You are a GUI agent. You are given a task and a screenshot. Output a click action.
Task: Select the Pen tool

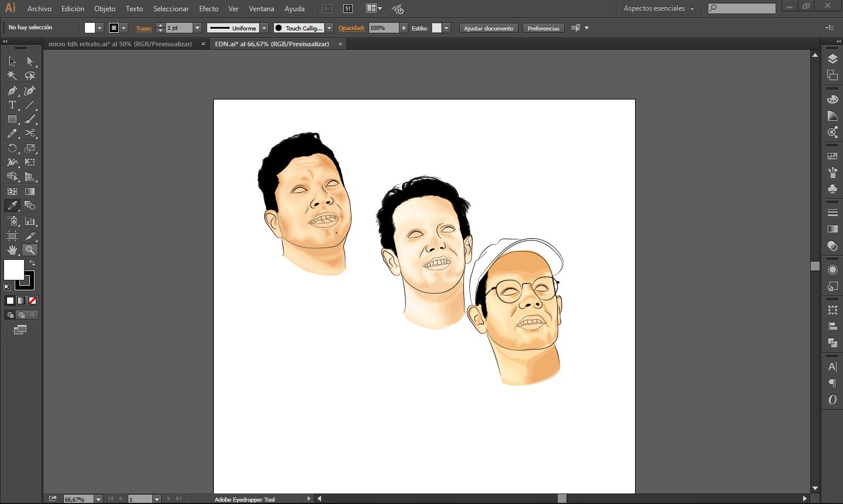(12, 91)
